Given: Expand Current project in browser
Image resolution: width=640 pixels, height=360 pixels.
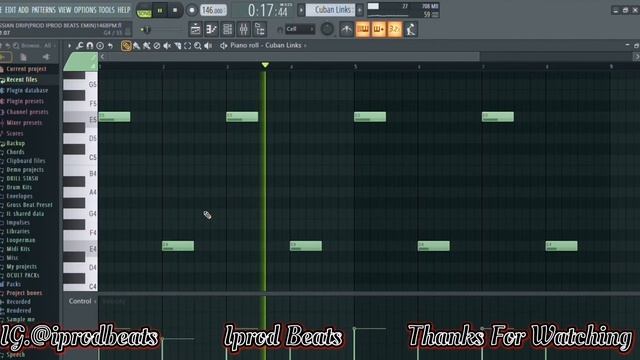Looking at the screenshot, I should pyautogui.click(x=26, y=69).
